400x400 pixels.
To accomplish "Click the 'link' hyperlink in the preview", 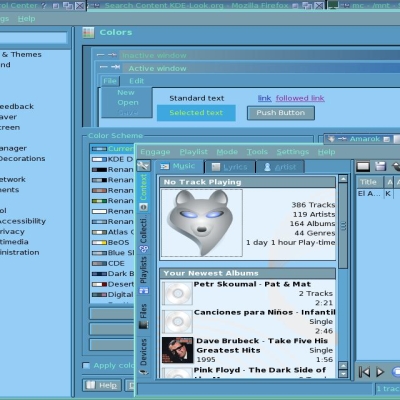I will click(264, 98).
